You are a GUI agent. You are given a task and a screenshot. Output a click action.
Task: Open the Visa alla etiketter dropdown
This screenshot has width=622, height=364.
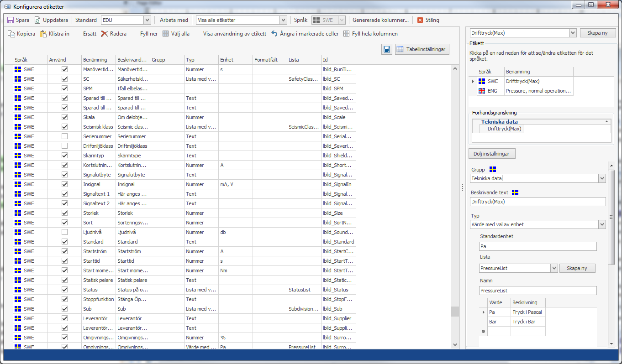point(283,20)
